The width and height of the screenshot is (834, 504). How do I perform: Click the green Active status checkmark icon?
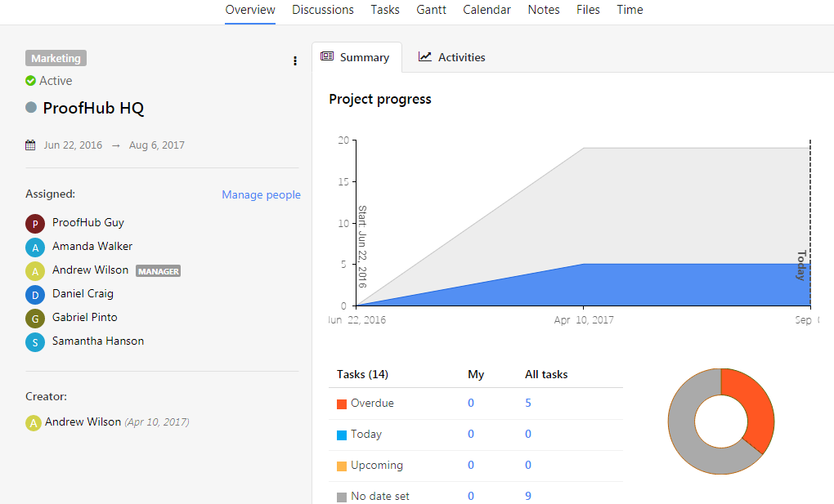[x=31, y=80]
